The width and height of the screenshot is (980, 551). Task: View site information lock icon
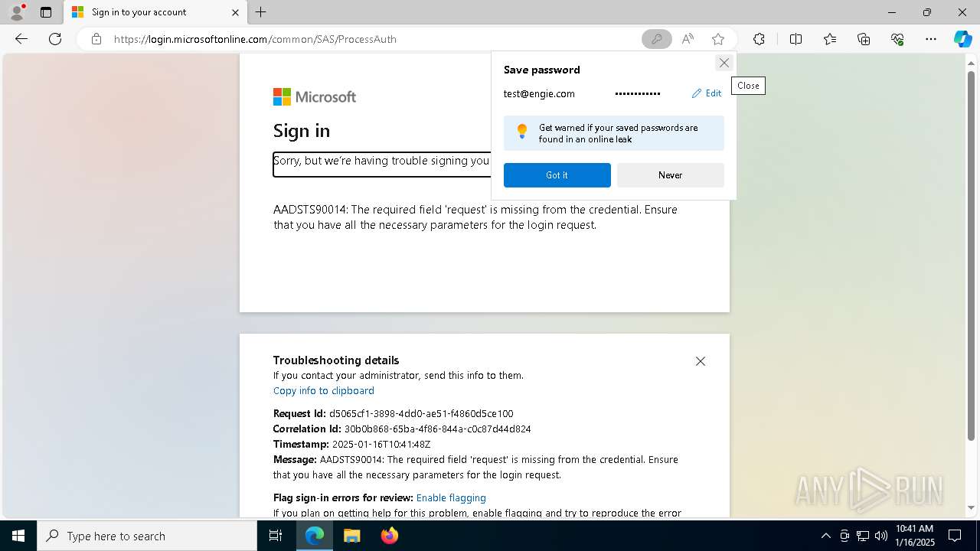pyautogui.click(x=96, y=39)
